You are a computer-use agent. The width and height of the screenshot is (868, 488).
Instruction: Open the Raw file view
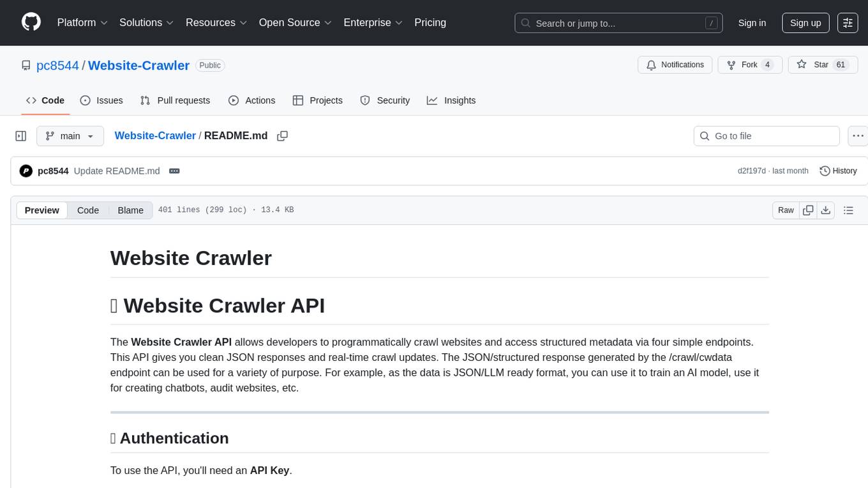pos(786,210)
